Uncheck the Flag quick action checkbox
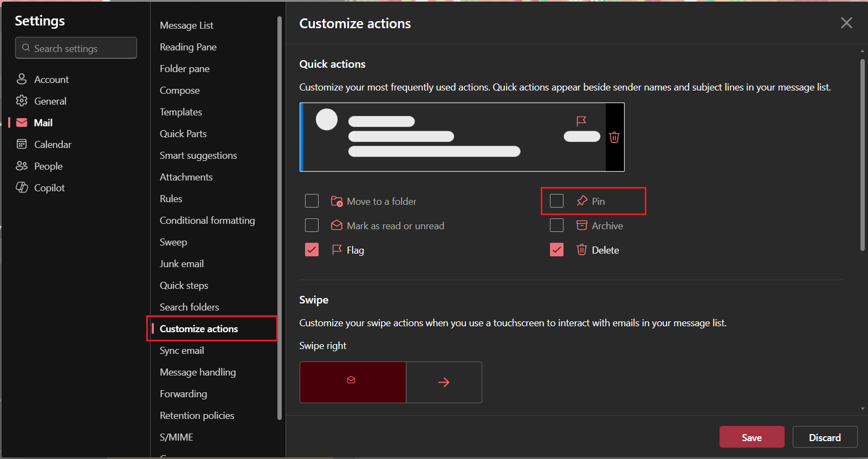The height and width of the screenshot is (459, 868). 312,249
